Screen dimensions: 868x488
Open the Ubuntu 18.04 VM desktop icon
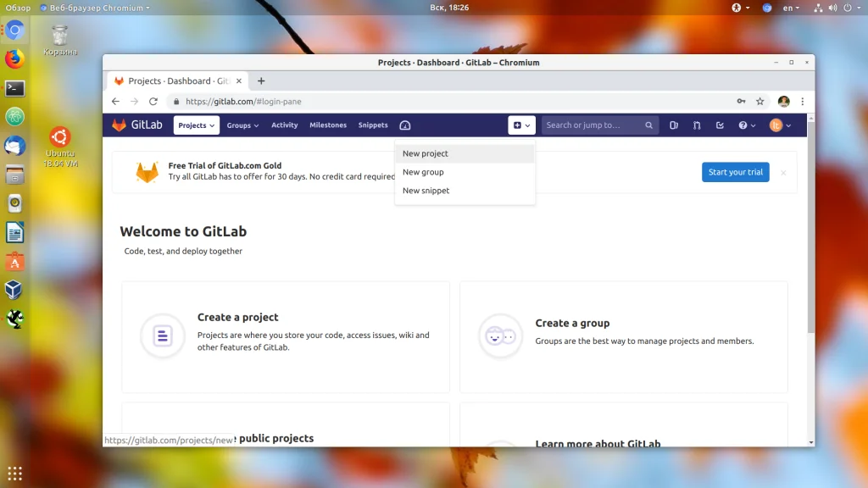tap(60, 147)
